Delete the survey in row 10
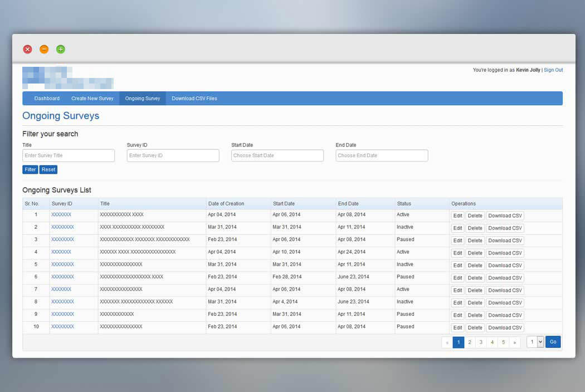 pyautogui.click(x=475, y=328)
